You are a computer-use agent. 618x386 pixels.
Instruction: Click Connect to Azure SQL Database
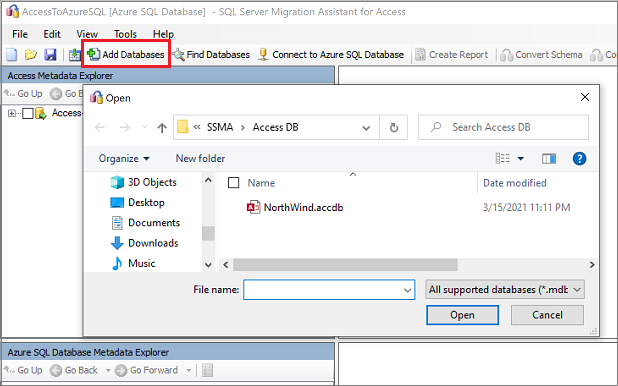coord(331,54)
